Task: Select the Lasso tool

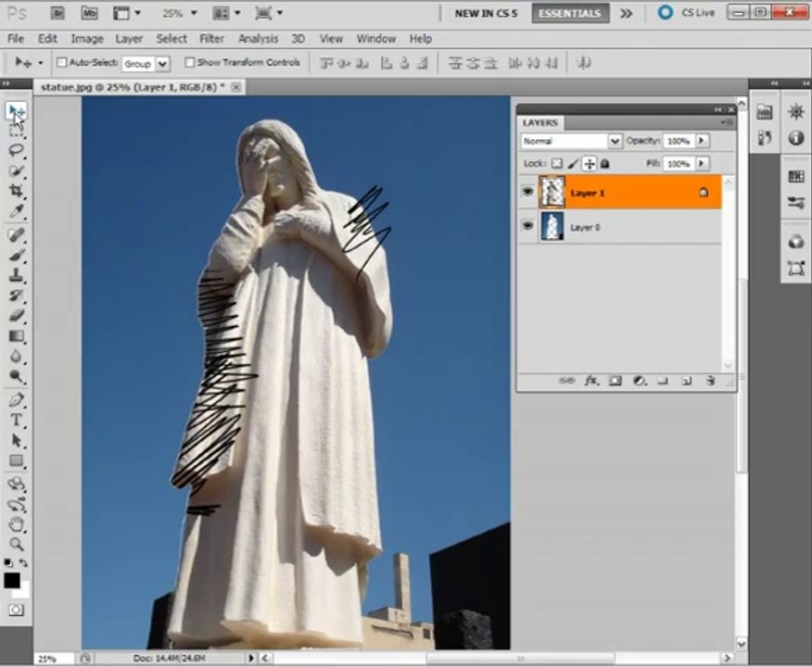Action: 17,151
